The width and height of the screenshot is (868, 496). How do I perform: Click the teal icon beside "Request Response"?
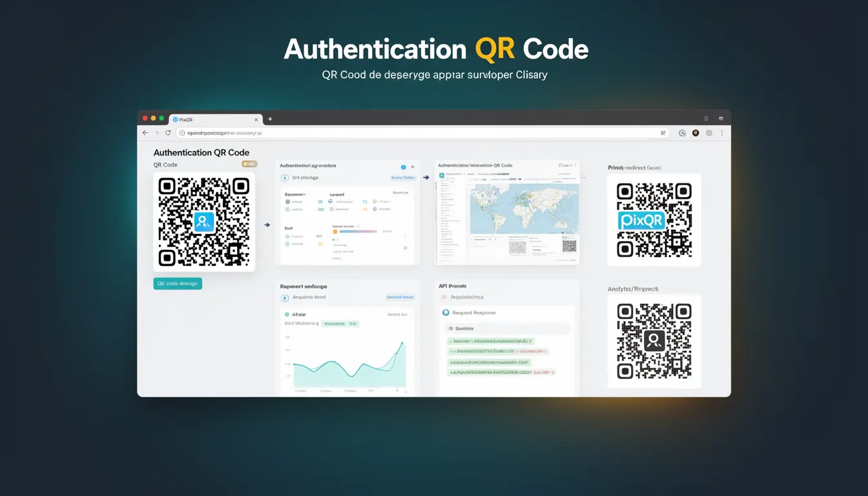pos(446,313)
